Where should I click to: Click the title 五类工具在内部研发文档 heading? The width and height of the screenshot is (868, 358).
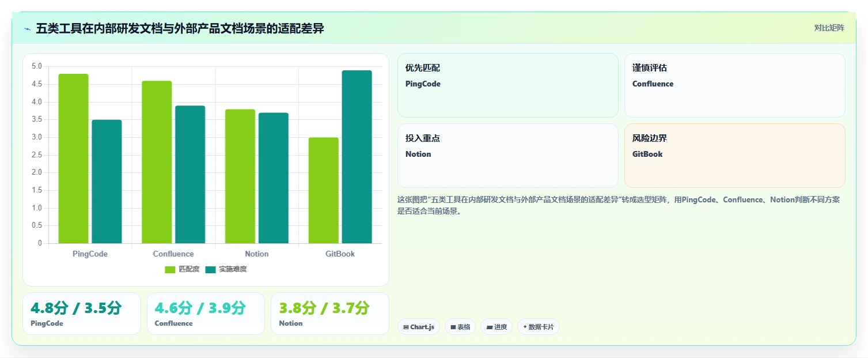pyautogui.click(x=180, y=28)
